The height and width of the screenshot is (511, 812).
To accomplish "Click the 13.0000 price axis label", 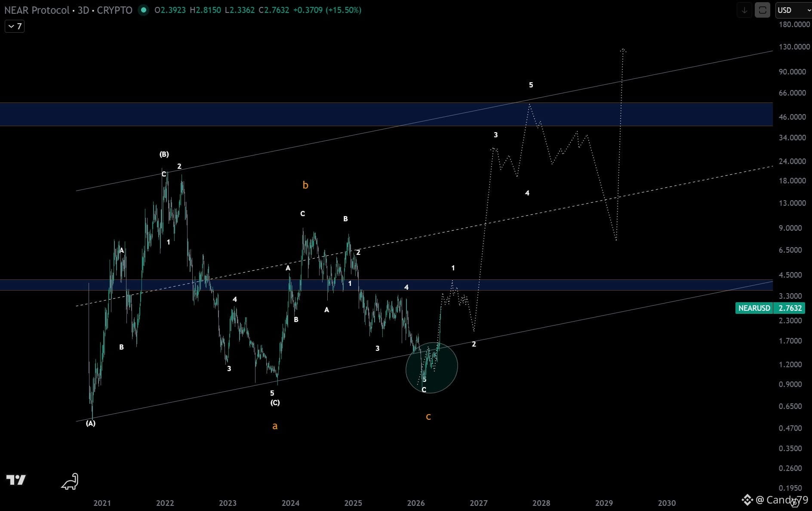I will pos(792,203).
